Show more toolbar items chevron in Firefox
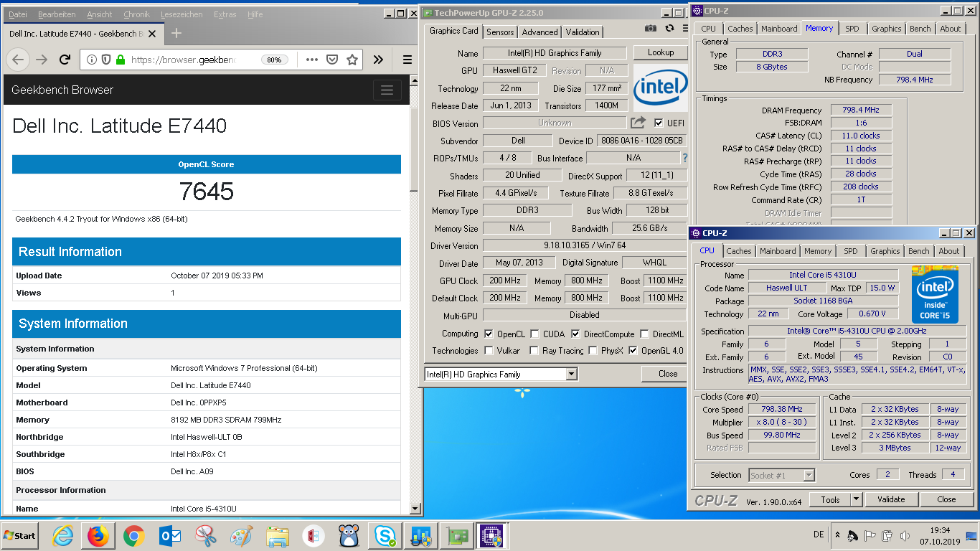 (x=378, y=60)
